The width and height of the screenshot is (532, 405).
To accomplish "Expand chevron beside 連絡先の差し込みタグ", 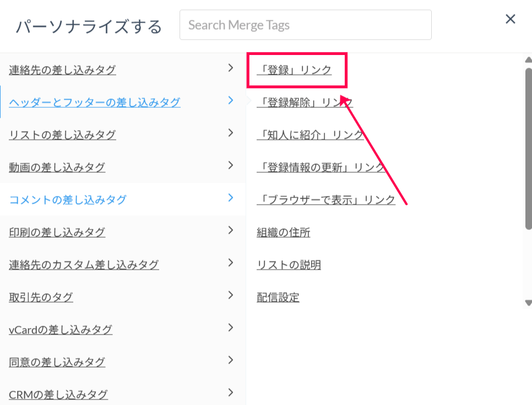I will tap(231, 68).
